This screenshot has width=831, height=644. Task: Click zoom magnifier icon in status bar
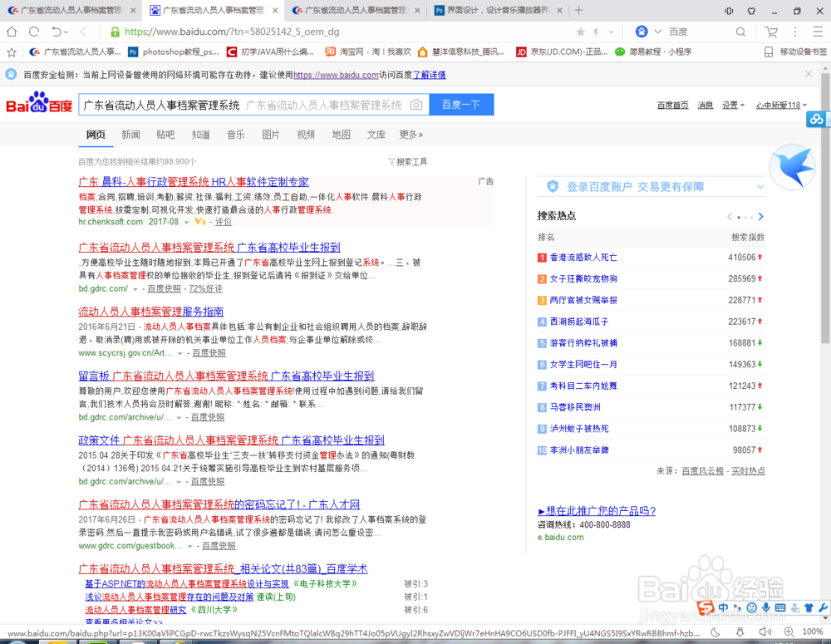tap(789, 632)
